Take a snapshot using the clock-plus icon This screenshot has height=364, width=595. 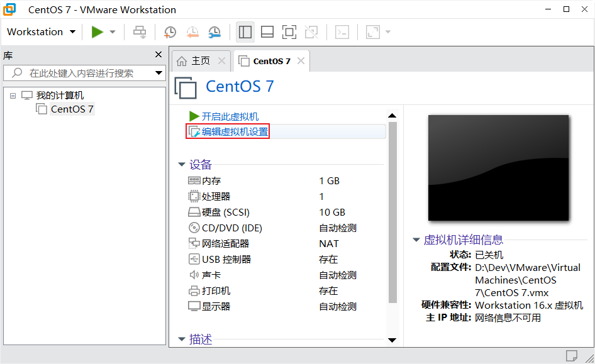click(170, 32)
